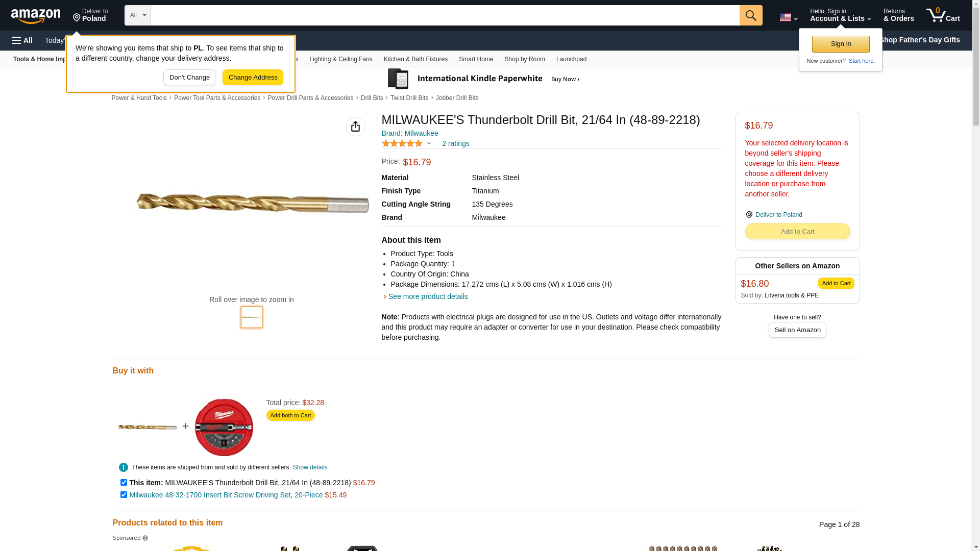Uncheck the Milwaukee Insert Bit Set checkbox
980x551 pixels.
click(124, 495)
